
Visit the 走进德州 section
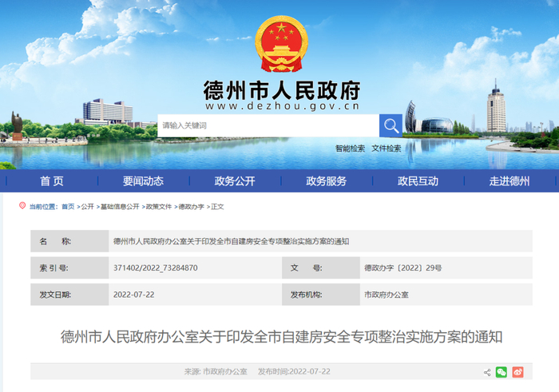pos(509,181)
